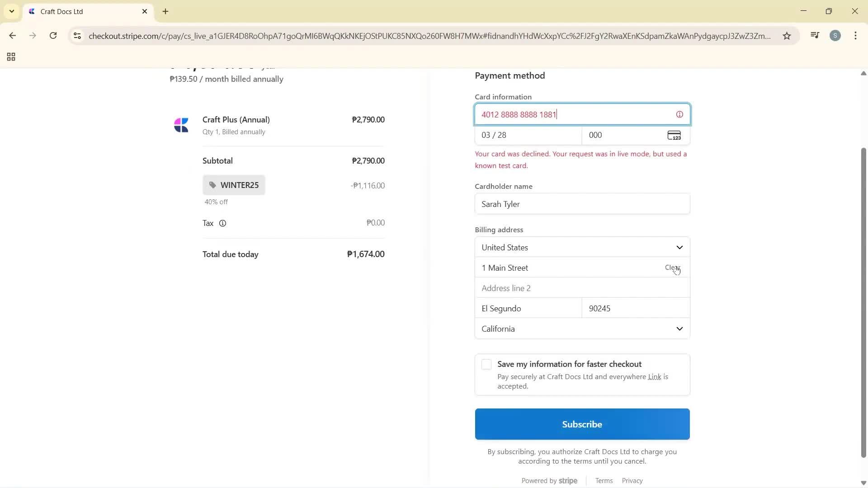
Task: Click the browser forward arrow
Action: 33,36
